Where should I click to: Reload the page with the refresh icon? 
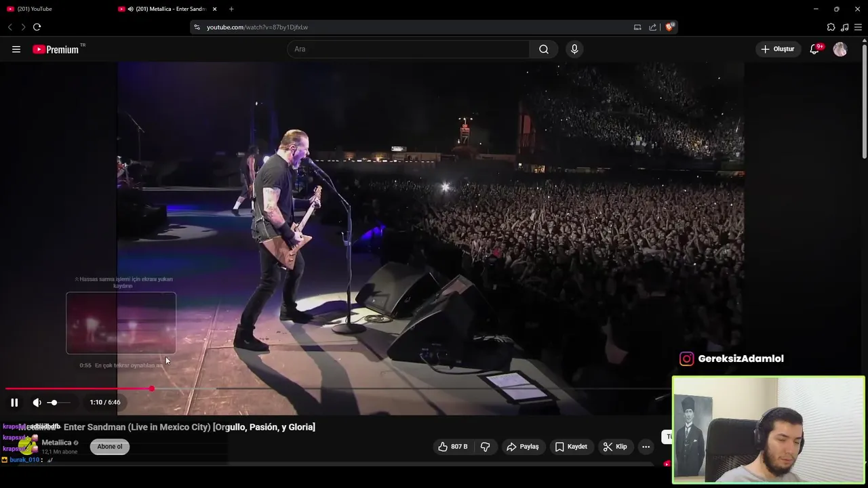tap(37, 27)
